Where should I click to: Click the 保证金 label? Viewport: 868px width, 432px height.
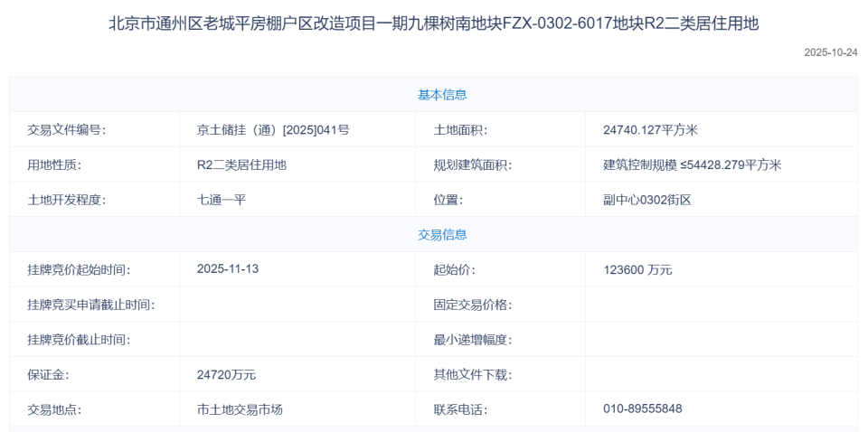pos(48,374)
